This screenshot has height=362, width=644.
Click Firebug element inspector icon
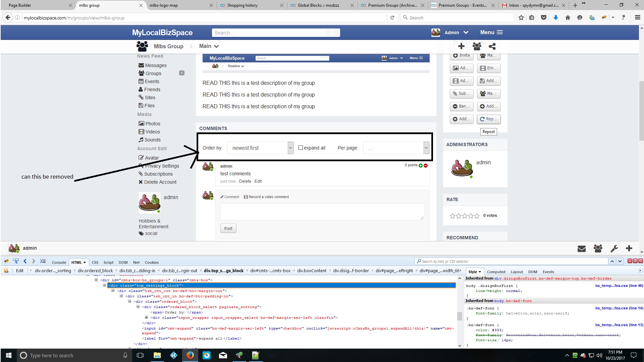coord(16,261)
